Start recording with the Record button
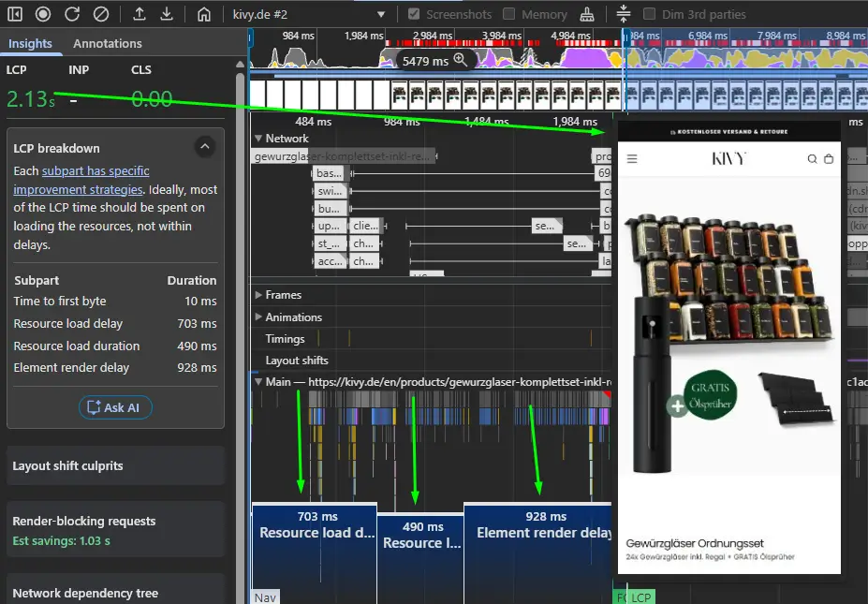 43,14
